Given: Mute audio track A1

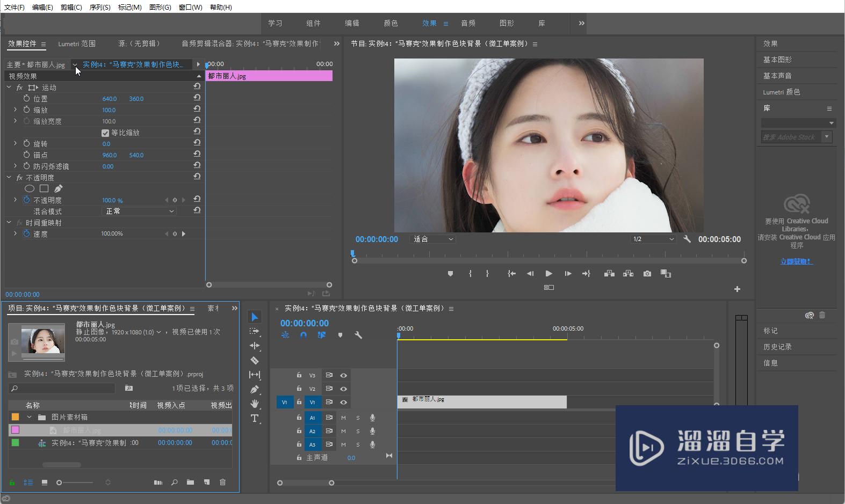Looking at the screenshot, I should 343,418.
